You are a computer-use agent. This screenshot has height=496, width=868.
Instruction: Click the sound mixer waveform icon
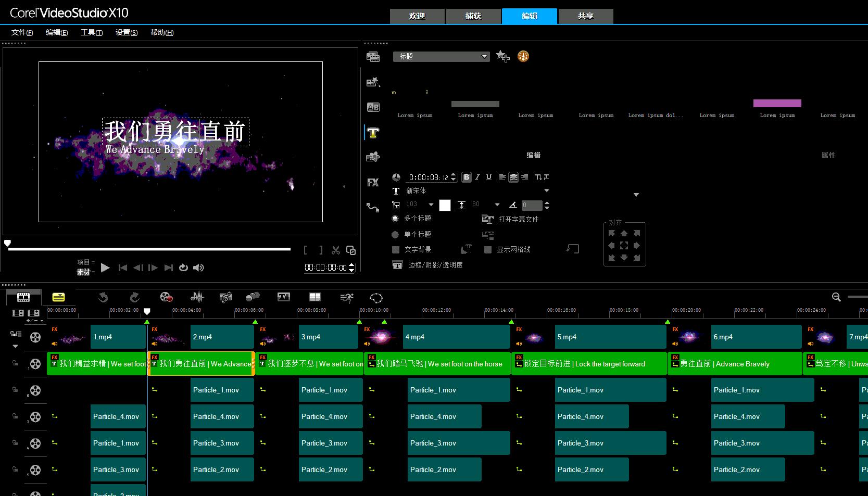point(197,297)
